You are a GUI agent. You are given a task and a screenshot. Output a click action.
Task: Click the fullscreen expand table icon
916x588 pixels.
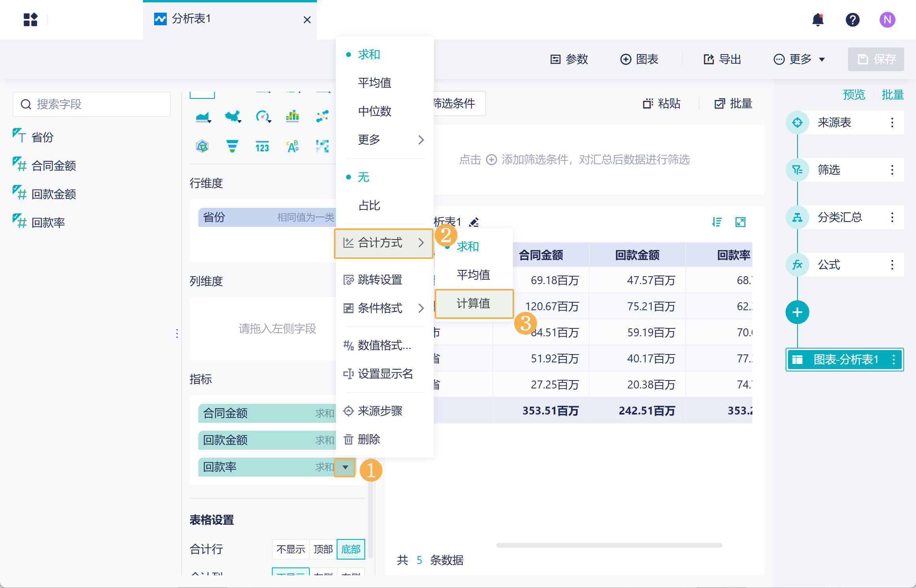[740, 222]
